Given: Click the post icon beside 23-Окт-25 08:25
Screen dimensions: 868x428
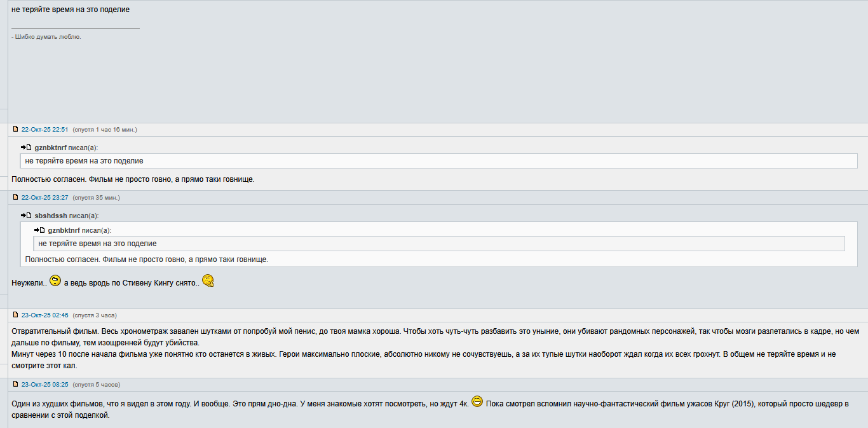Looking at the screenshot, I should 16,384.
